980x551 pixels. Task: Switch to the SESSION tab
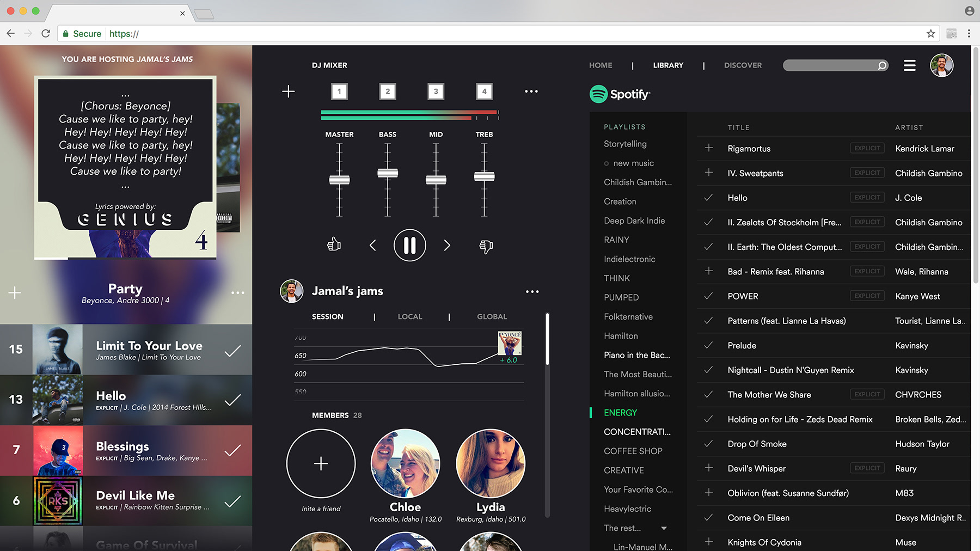[x=328, y=316]
